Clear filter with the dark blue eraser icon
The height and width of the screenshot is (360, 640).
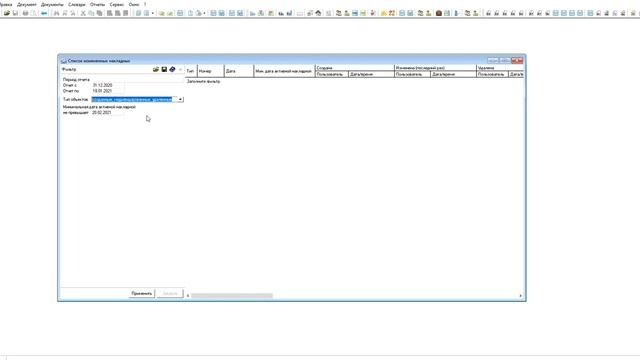pyautogui.click(x=172, y=69)
